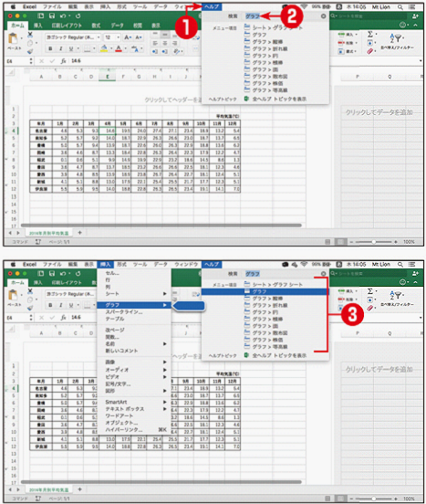The width and height of the screenshot is (426, 504).
Task: Click the Save icon in top screenshot title bar
Action: [52, 16]
